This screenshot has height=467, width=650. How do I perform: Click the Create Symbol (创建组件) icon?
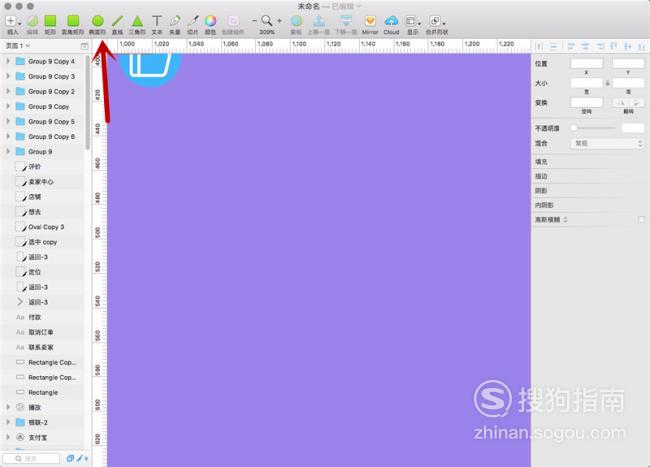click(233, 24)
